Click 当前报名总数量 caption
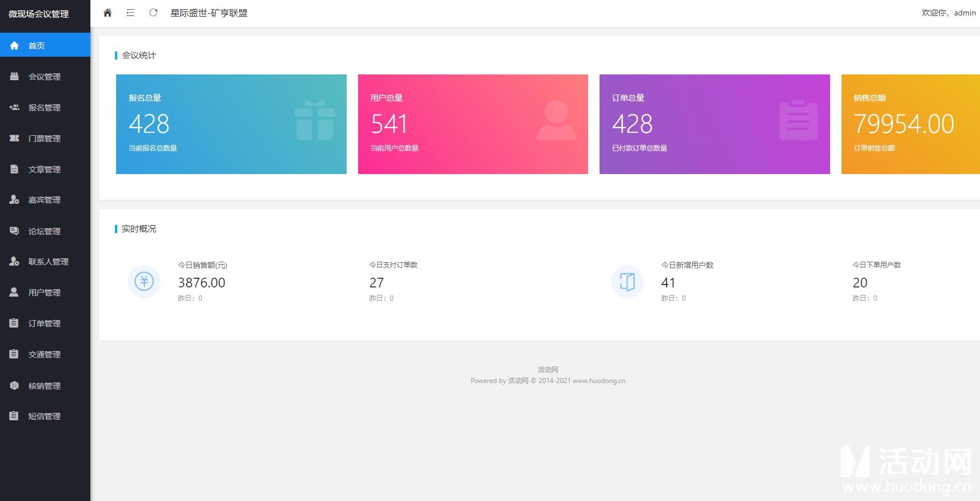Screen dimensions: 980x501 click(153, 148)
